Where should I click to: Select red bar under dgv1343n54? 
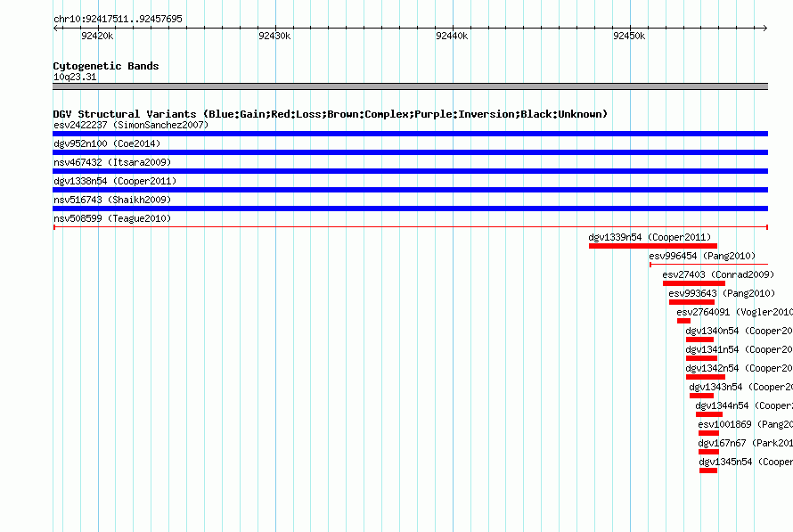click(x=701, y=396)
